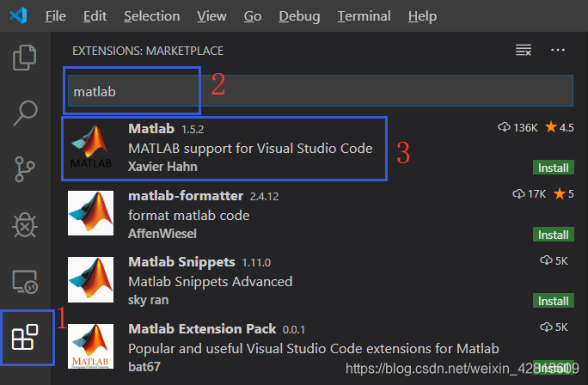This screenshot has height=385, width=588.
Task: Click the VS Code logo icon
Action: coord(18,15)
